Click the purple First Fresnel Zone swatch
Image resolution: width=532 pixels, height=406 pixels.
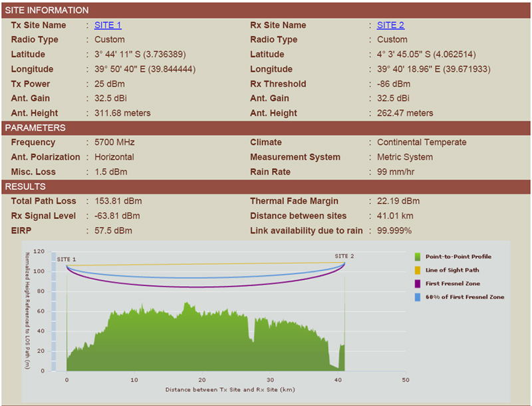[418, 284]
